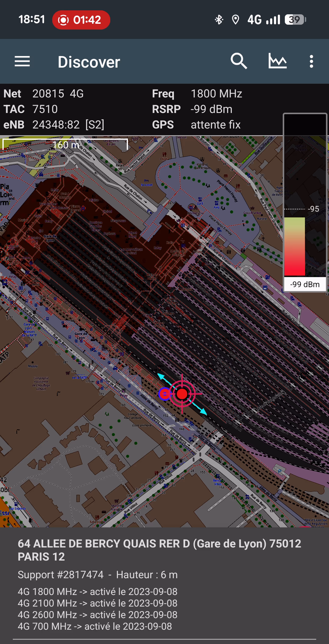Tap the search magnifier icon
The width and height of the screenshot is (329, 644).
(x=239, y=62)
